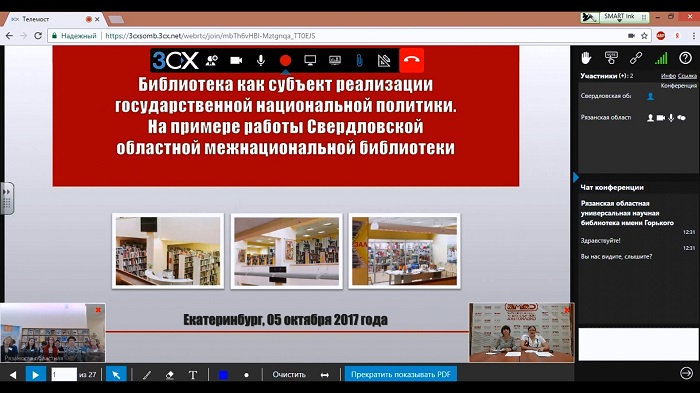Click the address bar URL
This screenshot has width=700, height=393.
coord(210,36)
